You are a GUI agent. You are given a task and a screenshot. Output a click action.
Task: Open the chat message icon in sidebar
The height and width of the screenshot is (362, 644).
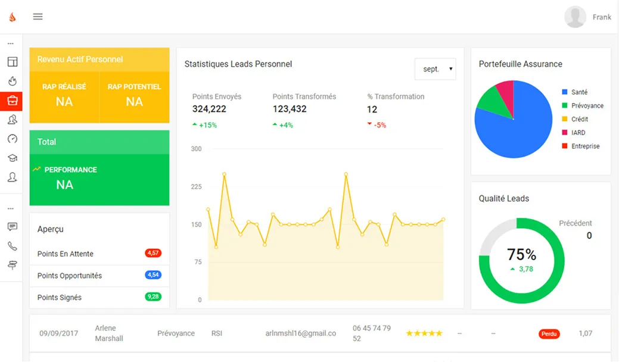(12, 227)
